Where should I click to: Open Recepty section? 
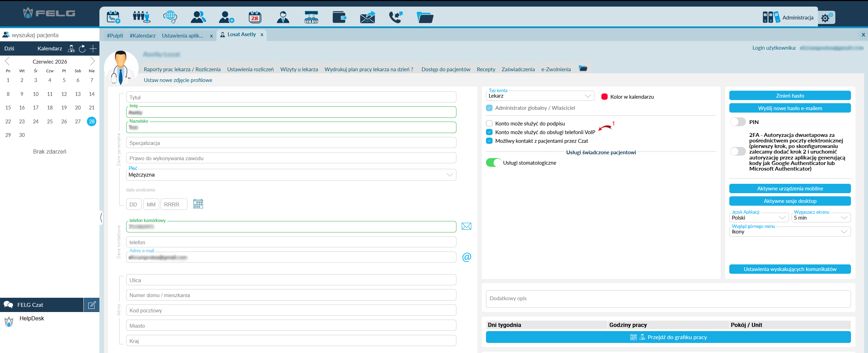pyautogui.click(x=486, y=69)
